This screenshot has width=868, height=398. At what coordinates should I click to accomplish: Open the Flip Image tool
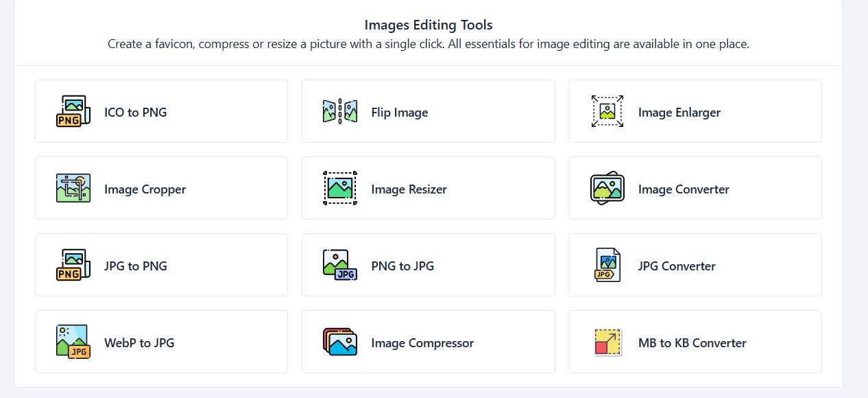click(428, 111)
